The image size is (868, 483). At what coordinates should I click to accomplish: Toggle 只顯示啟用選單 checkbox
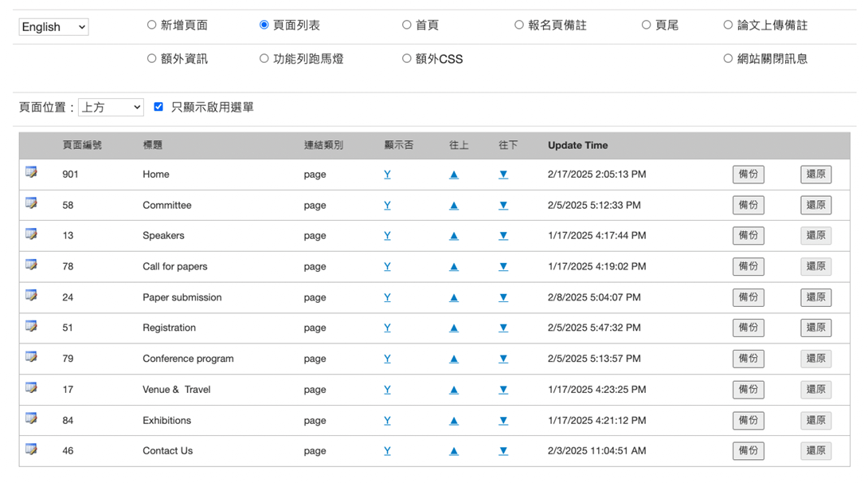[158, 107]
